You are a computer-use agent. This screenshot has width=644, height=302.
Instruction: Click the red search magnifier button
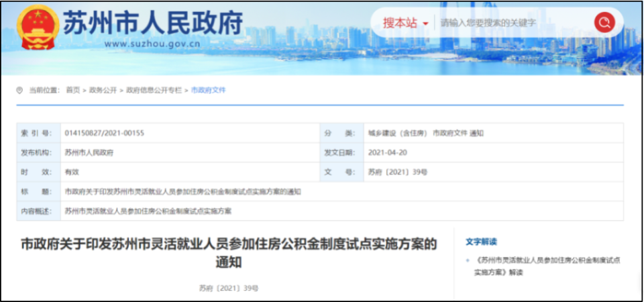click(x=604, y=23)
